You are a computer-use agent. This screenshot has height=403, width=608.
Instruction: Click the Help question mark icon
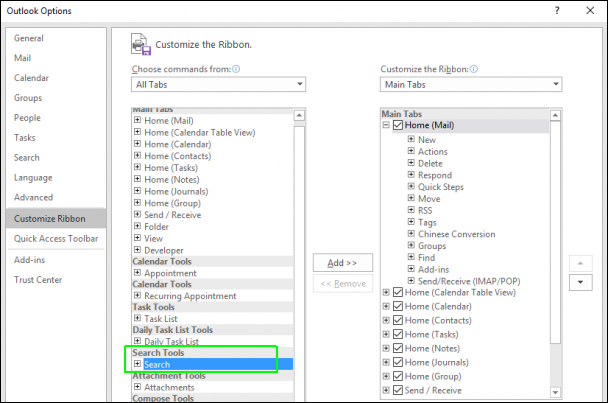point(557,10)
